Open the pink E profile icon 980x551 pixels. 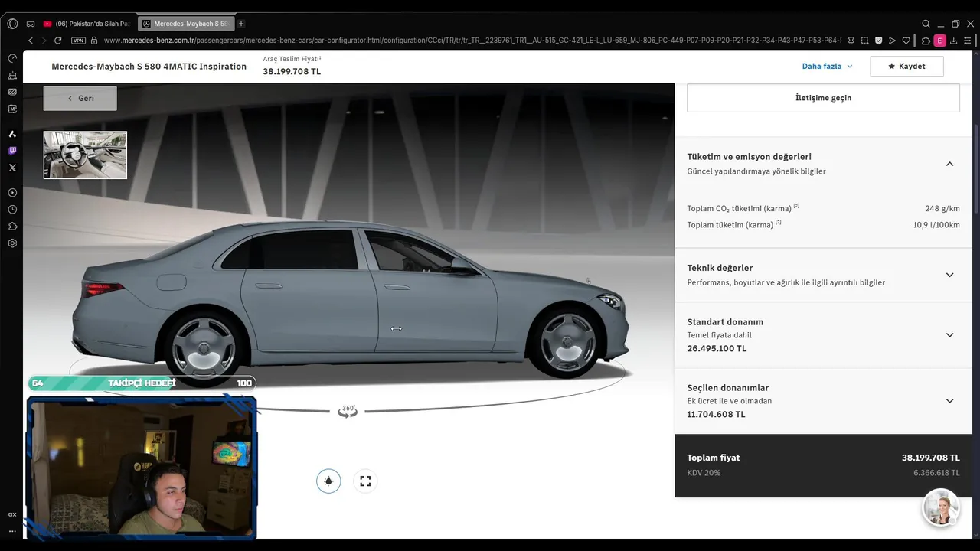pos(940,41)
